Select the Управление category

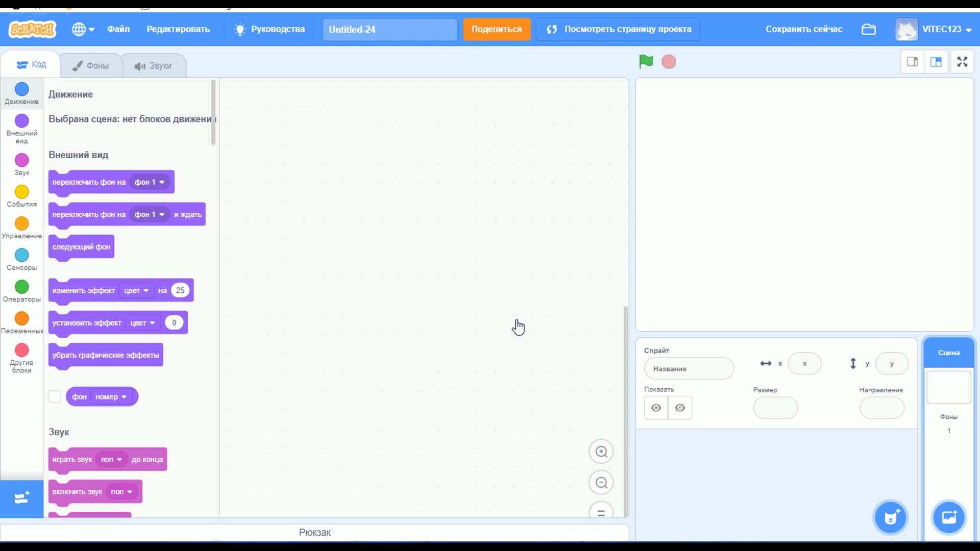[x=21, y=228]
